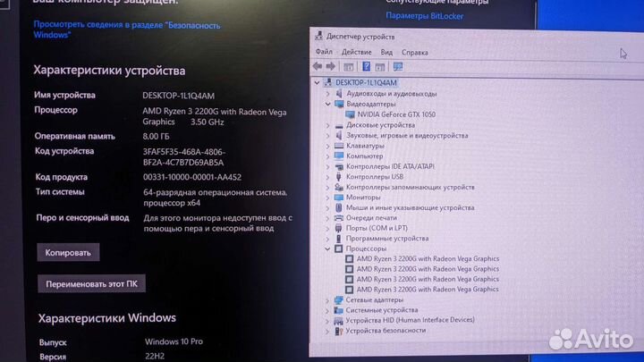Screen dimensions: 644x362
Task: Click the device name value DESKTOP-1L1Q4AM in settings
Action: click(x=178, y=96)
